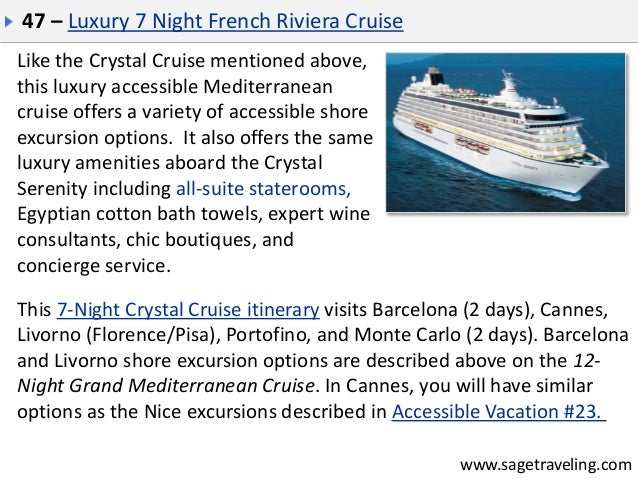Follow the all-suite staterooms link
This screenshot has width=638, height=479.
pyautogui.click(x=263, y=189)
